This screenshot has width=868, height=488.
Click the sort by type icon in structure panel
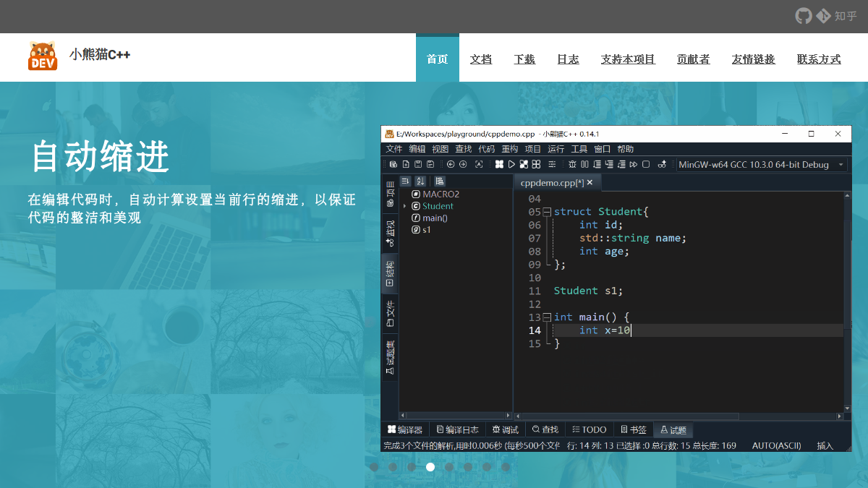click(405, 181)
